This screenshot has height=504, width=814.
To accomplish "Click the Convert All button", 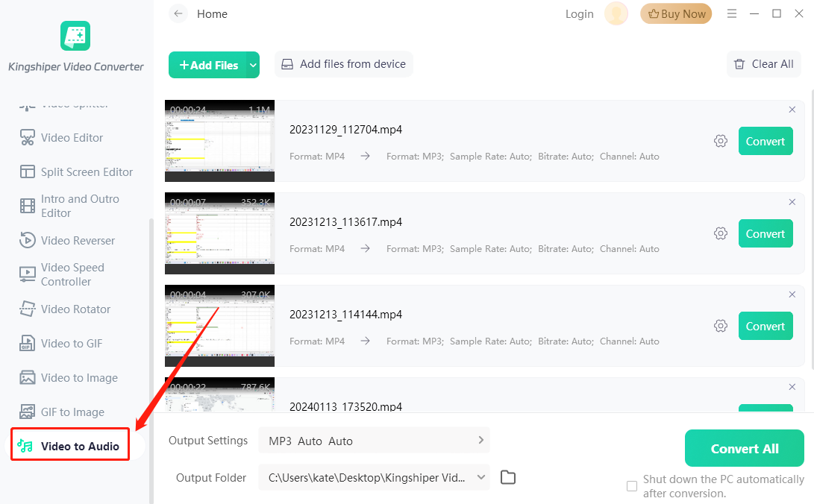I will (745, 448).
